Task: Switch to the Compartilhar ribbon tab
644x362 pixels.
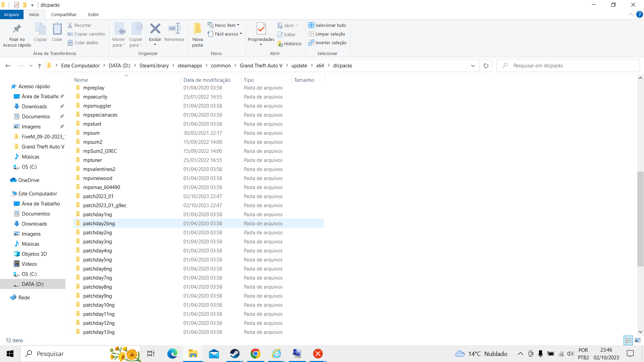Action: tap(64, 14)
